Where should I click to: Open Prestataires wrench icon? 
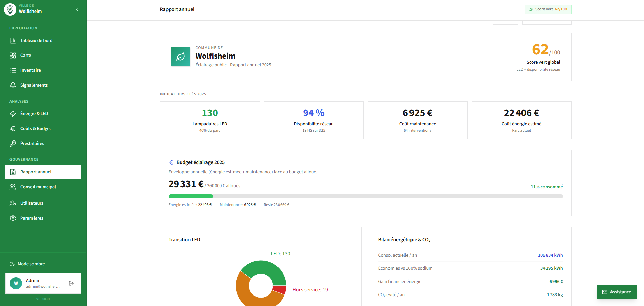click(x=13, y=144)
